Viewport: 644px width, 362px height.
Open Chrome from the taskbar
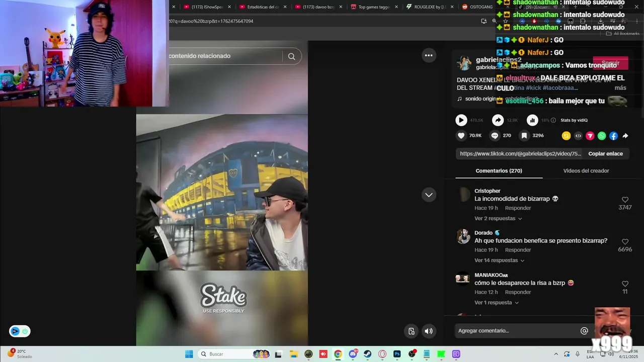tap(338, 354)
